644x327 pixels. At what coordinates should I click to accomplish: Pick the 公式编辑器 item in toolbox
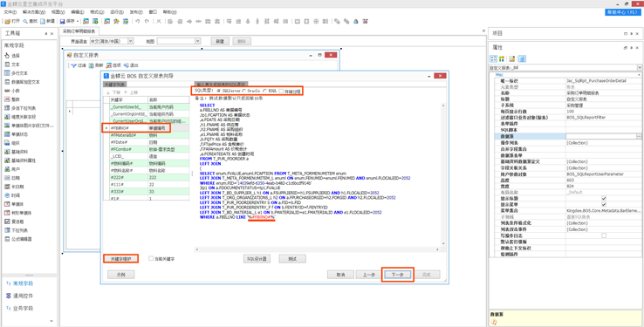pos(18,239)
